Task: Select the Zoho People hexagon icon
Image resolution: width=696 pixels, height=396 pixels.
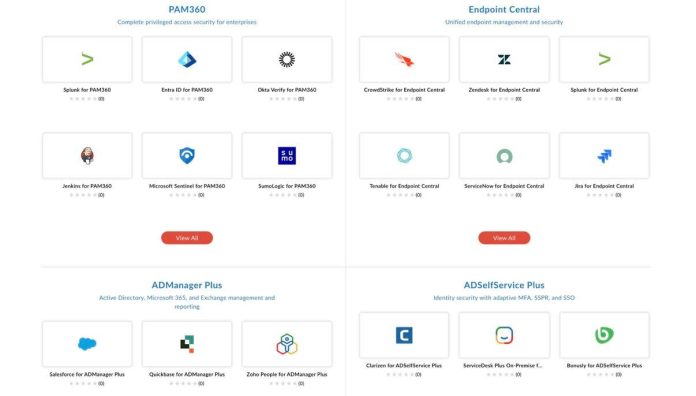Action: coord(287,344)
